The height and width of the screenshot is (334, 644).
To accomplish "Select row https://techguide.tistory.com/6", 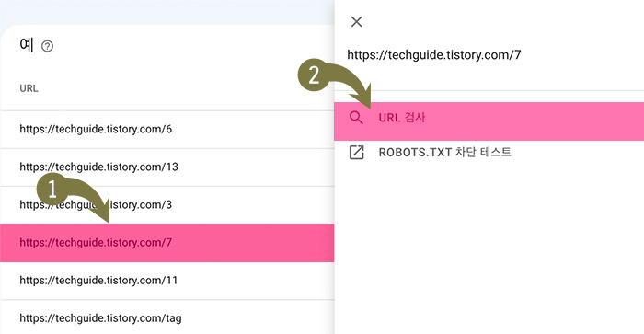I will coord(167,130).
